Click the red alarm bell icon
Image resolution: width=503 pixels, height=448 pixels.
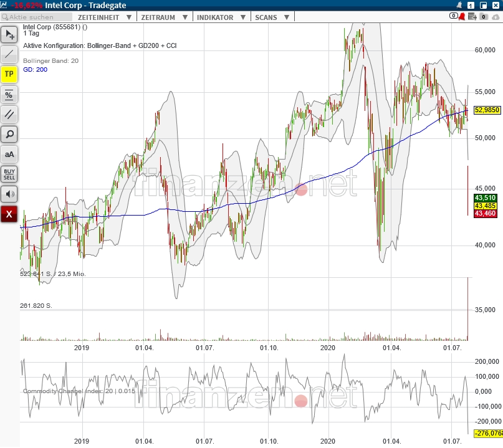(x=462, y=16)
